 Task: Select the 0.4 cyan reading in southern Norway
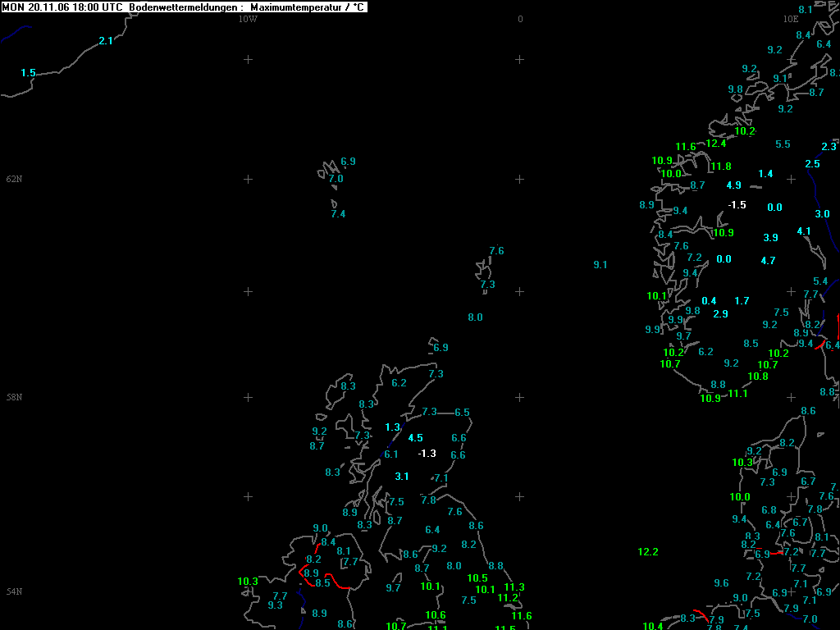[709, 301]
